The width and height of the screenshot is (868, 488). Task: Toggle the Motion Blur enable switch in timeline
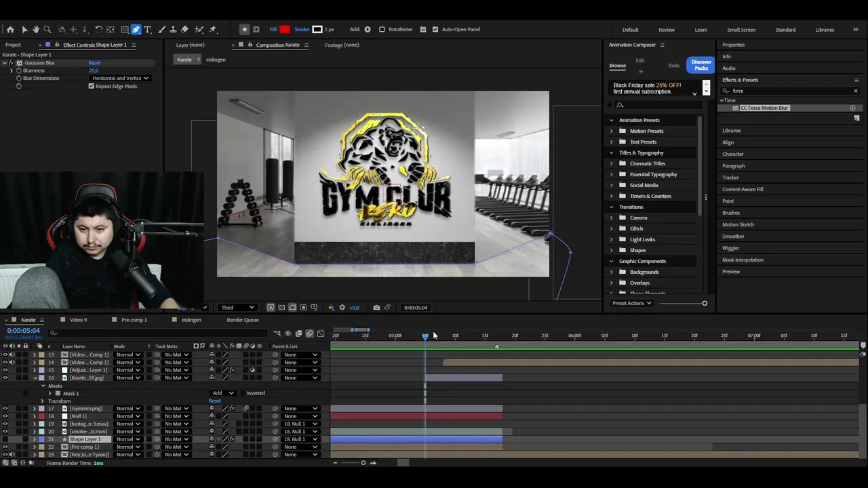[309, 333]
